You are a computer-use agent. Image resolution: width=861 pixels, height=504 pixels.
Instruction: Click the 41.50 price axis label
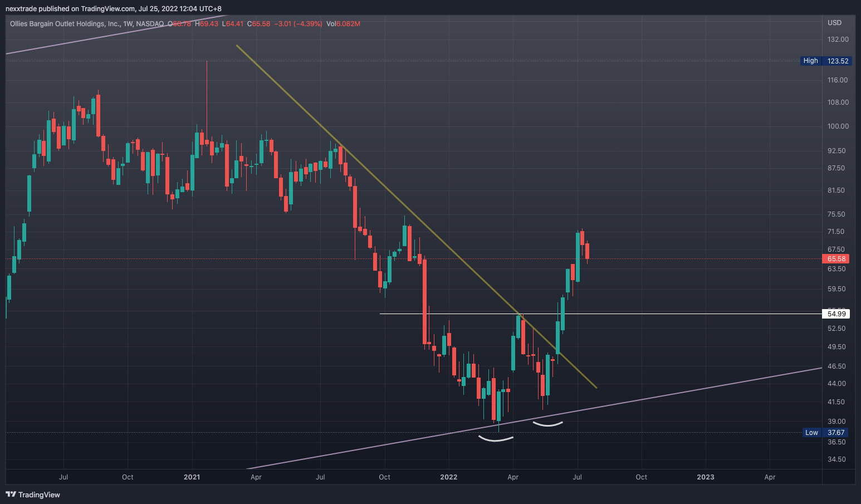[836, 402]
